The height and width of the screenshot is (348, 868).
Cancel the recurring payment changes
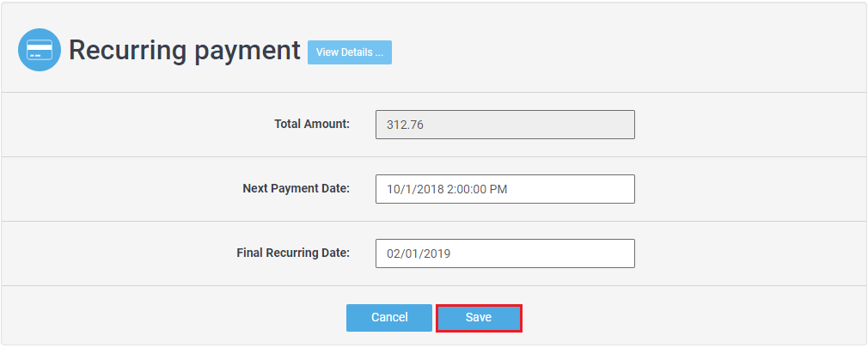tap(389, 318)
